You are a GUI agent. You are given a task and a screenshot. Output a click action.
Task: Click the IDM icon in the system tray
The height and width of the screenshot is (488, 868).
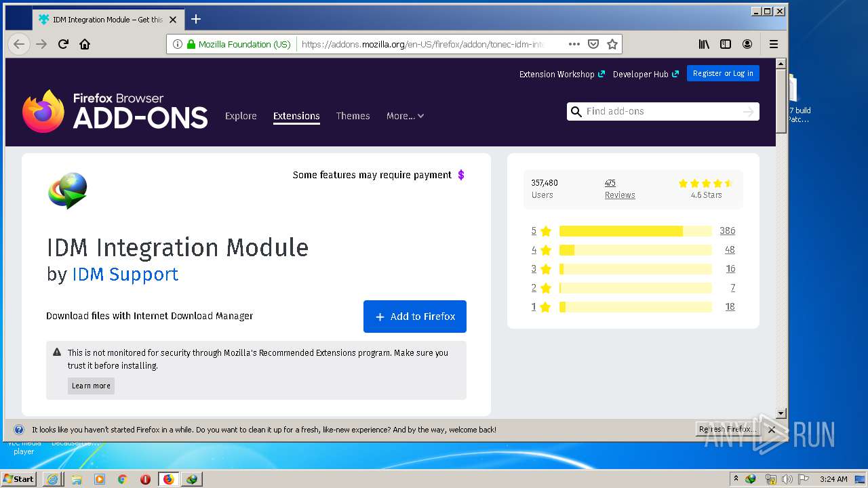click(751, 479)
